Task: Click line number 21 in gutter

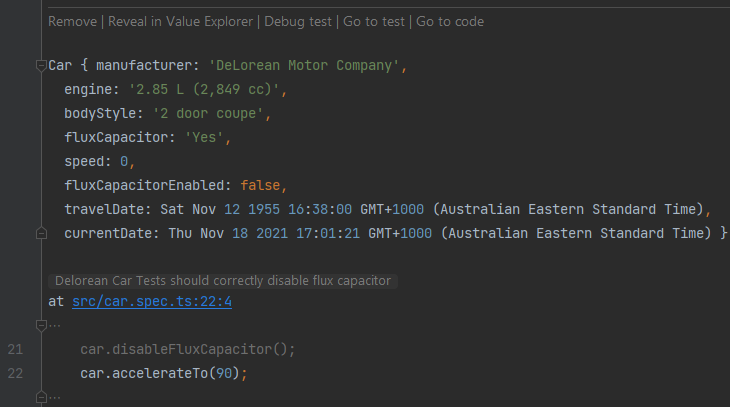Action: pyautogui.click(x=15, y=349)
